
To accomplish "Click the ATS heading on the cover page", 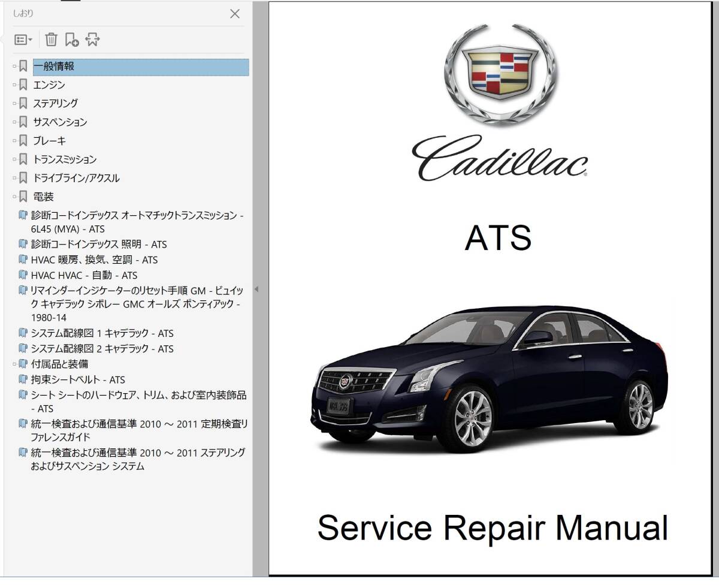I will pyautogui.click(x=498, y=237).
